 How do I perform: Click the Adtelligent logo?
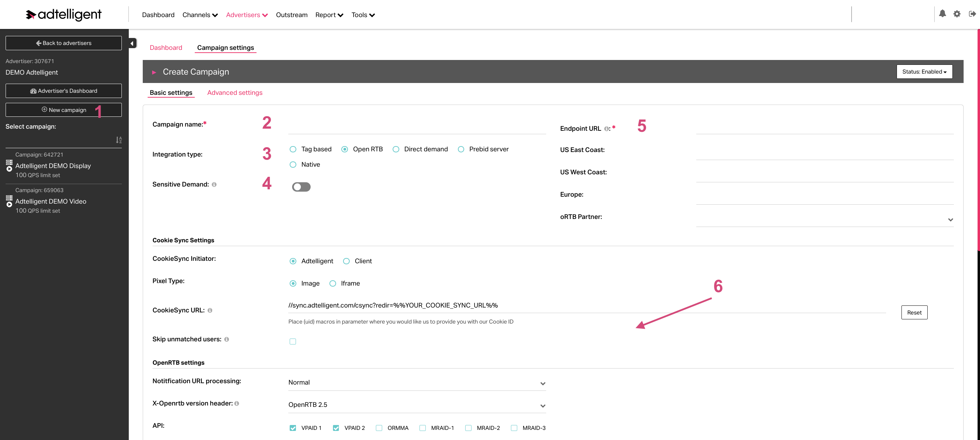[64, 14]
